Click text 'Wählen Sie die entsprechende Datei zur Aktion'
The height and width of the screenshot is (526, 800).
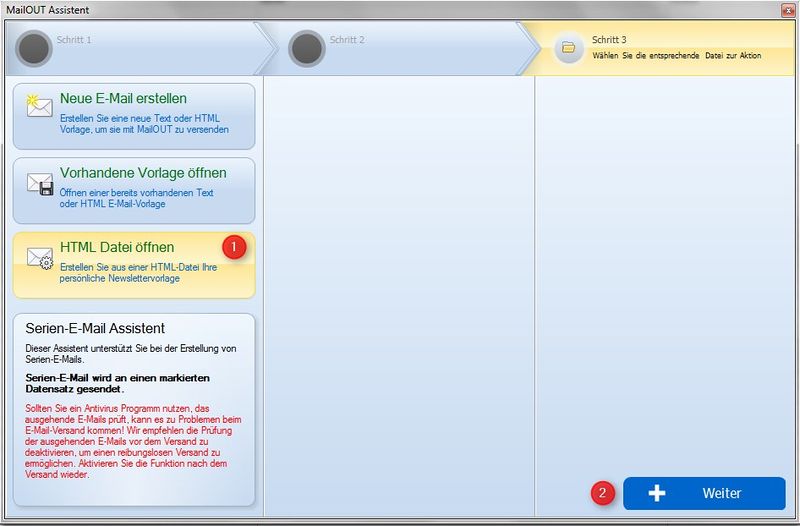677,56
